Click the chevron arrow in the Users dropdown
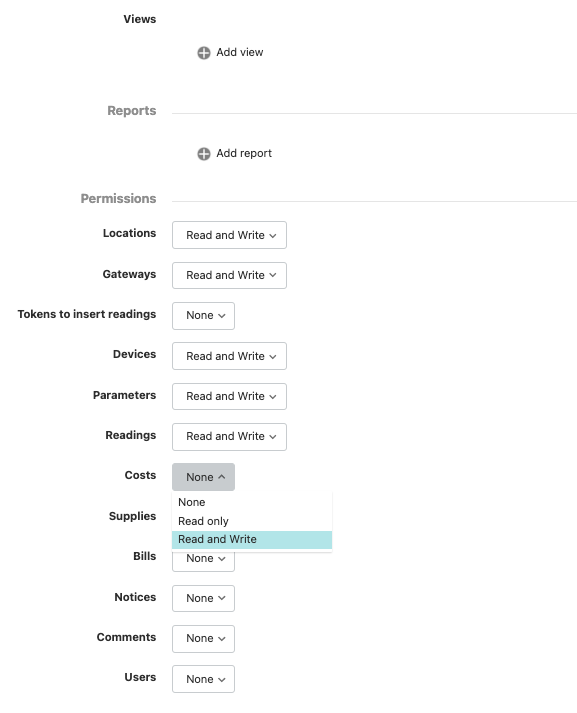This screenshot has height=713, width=577. tap(222, 679)
